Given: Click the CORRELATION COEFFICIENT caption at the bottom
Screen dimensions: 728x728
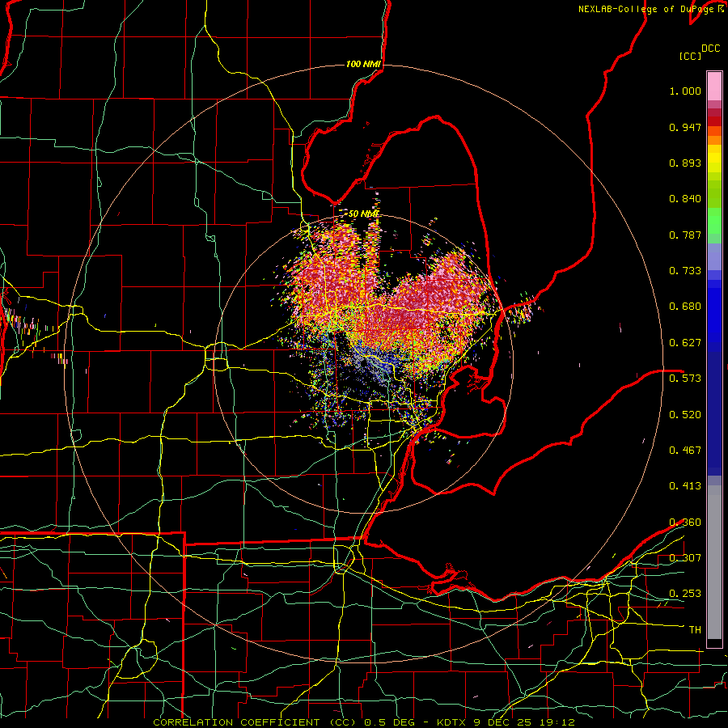Looking at the screenshot, I should coord(364,722).
